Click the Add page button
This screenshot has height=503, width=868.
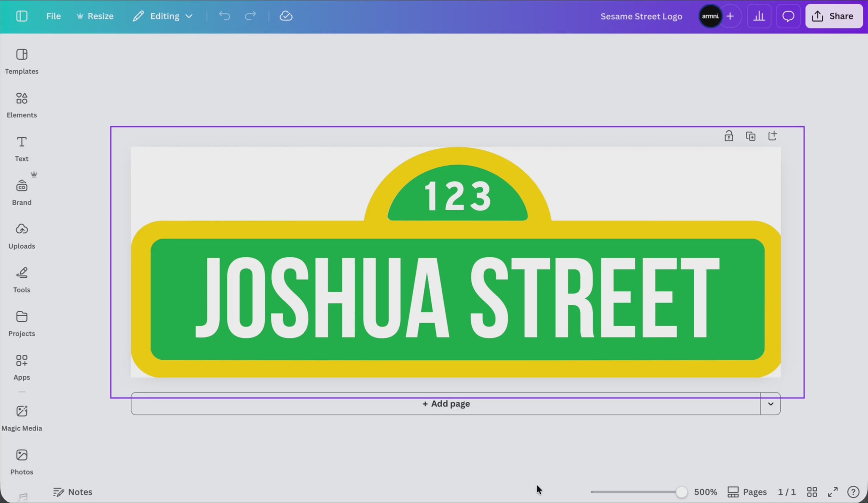(446, 404)
